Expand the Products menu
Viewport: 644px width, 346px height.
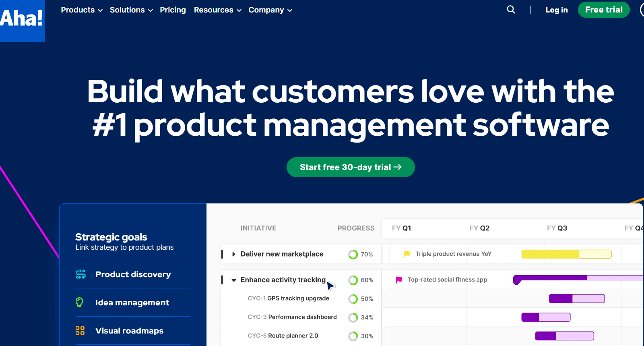point(82,10)
